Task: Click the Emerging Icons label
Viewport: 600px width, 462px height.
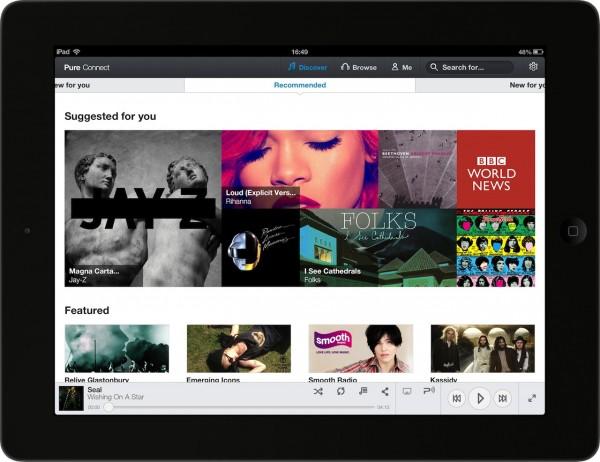Action: 213,379
